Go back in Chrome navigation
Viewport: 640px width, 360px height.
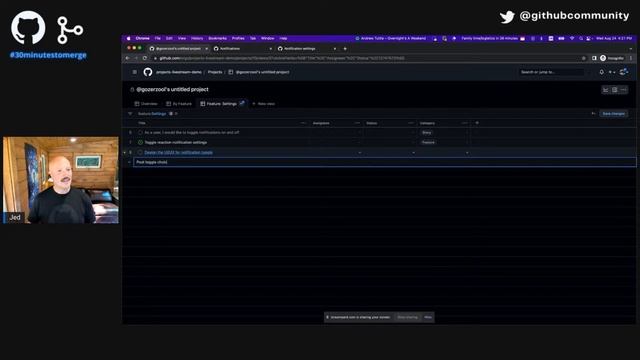pos(128,58)
